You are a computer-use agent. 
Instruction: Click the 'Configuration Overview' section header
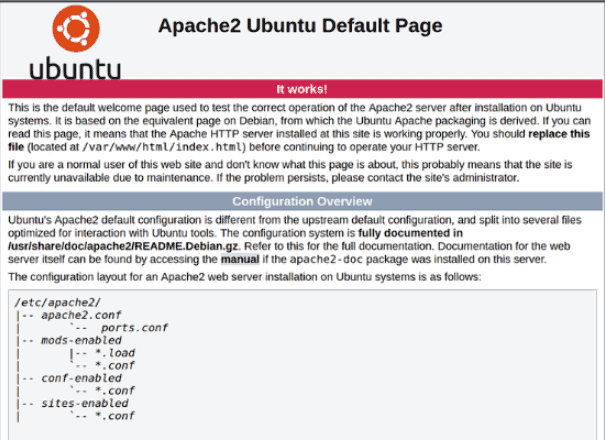click(x=302, y=201)
